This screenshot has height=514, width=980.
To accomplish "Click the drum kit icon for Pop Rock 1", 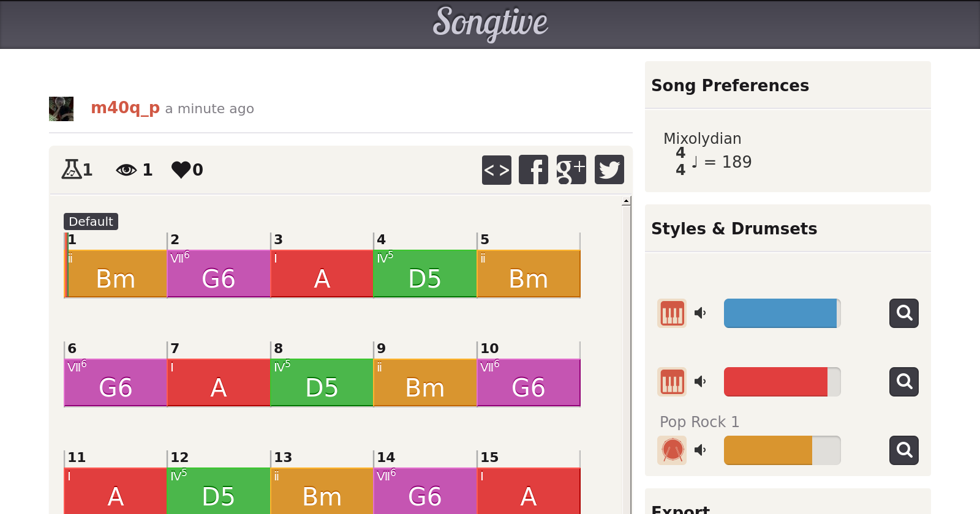I will click(x=672, y=450).
